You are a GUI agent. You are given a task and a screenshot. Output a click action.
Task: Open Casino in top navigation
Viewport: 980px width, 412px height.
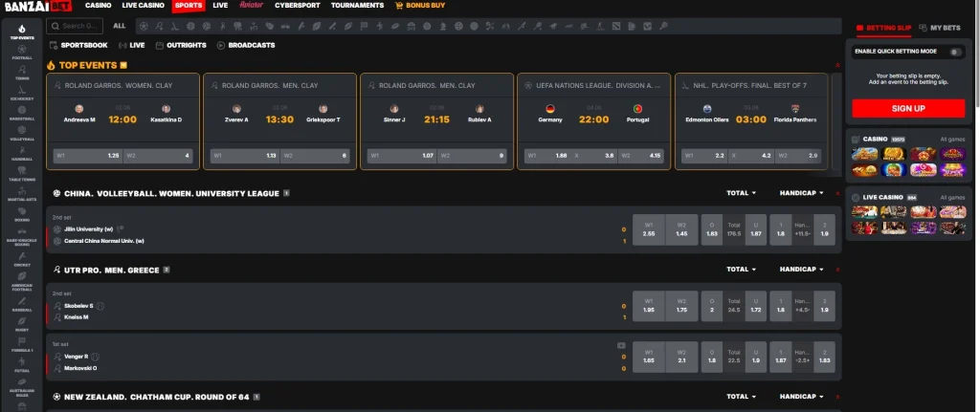(99, 6)
